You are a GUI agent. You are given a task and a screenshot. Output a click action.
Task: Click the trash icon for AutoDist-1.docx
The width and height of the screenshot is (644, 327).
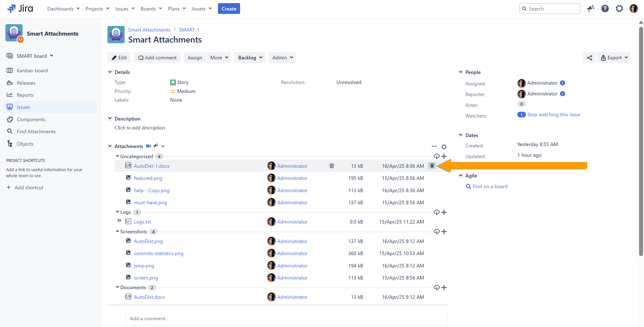tap(432, 166)
